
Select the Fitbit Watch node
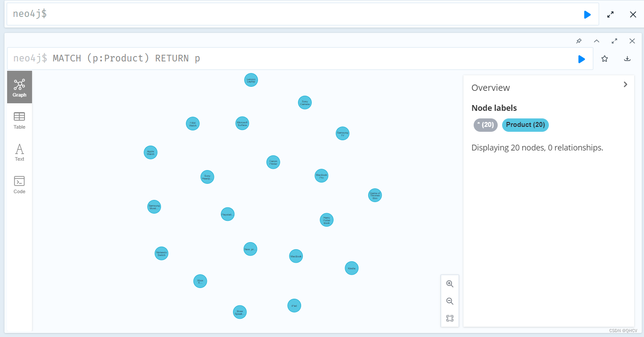pos(193,124)
